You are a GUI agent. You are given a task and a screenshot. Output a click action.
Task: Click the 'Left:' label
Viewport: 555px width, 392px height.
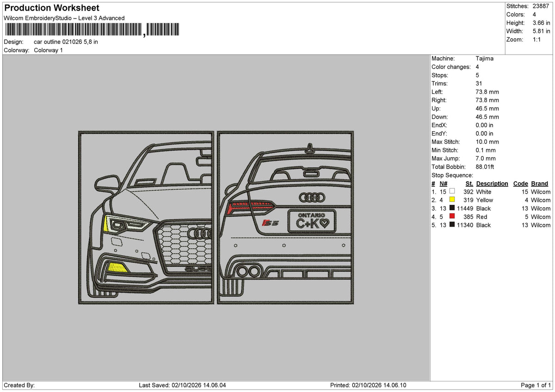[437, 92]
